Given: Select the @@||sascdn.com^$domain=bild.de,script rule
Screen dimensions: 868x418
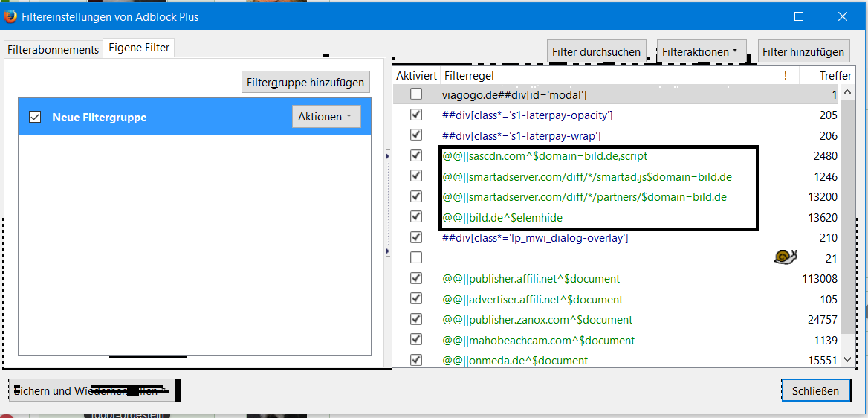Looking at the screenshot, I should coord(545,156).
